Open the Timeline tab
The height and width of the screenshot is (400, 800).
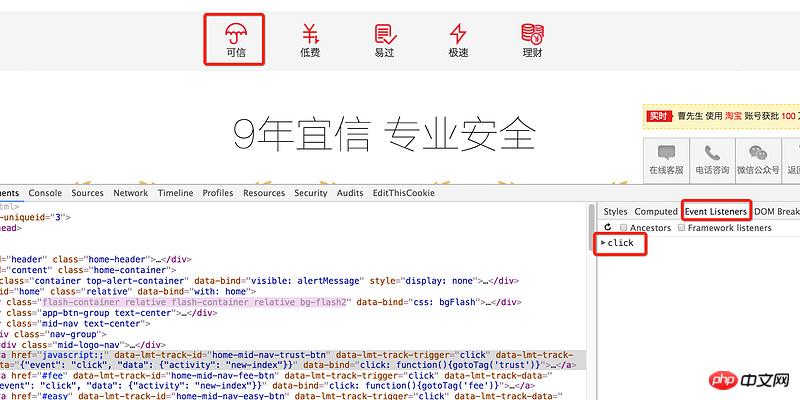pyautogui.click(x=176, y=193)
